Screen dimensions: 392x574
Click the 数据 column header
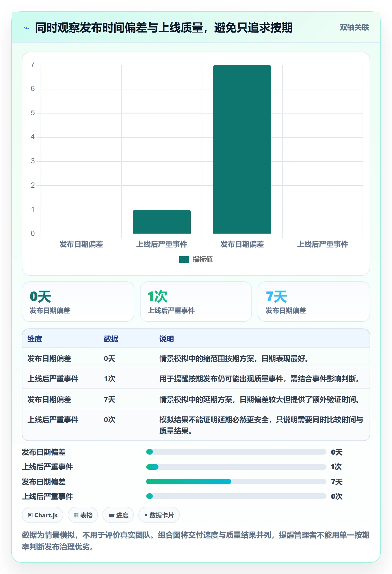[x=111, y=339]
